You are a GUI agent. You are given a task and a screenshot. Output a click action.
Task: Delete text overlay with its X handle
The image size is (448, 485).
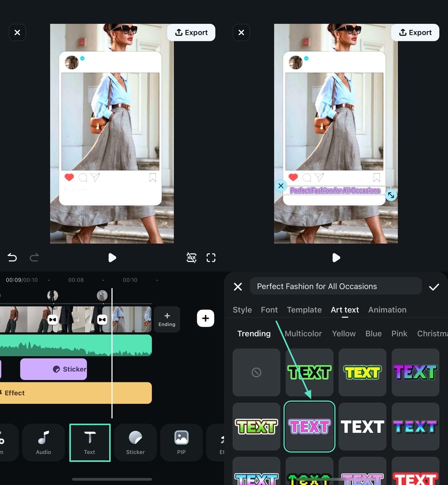[281, 186]
